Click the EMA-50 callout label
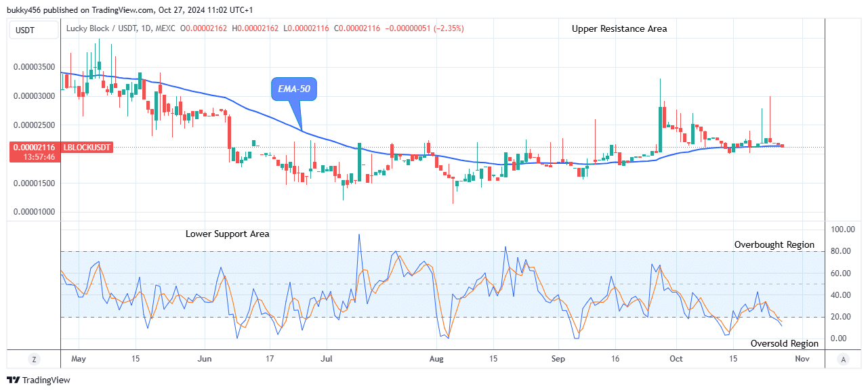Image resolution: width=868 pixels, height=392 pixels. (x=293, y=88)
